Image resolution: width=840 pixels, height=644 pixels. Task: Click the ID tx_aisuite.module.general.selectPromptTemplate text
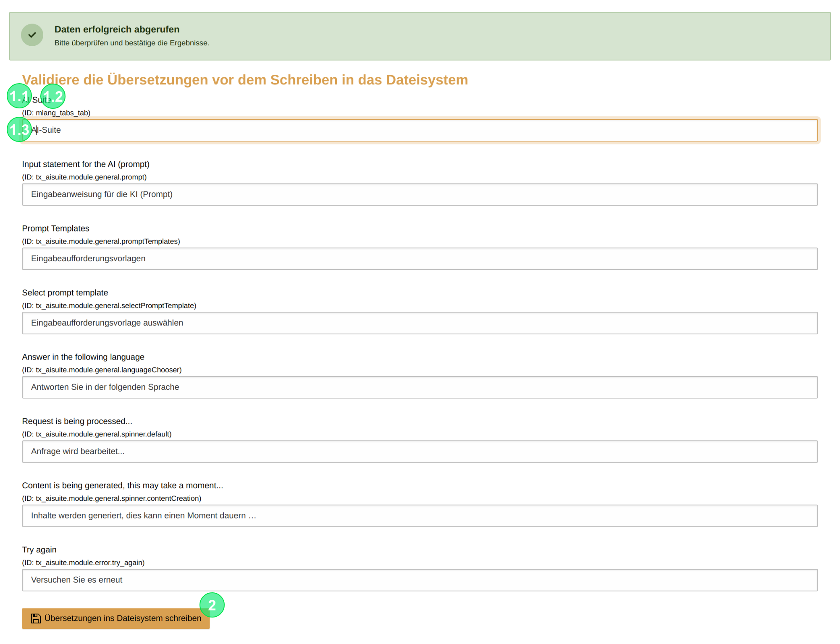tap(109, 306)
